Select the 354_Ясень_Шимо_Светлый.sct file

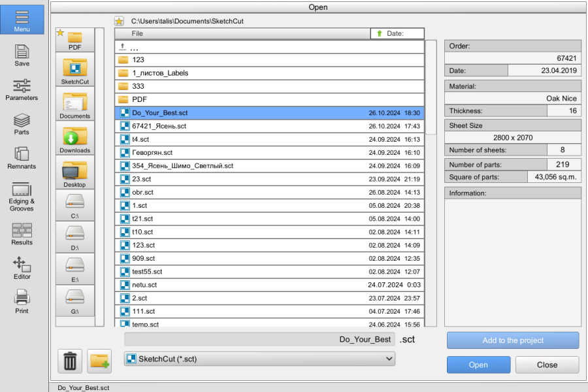pyautogui.click(x=269, y=166)
